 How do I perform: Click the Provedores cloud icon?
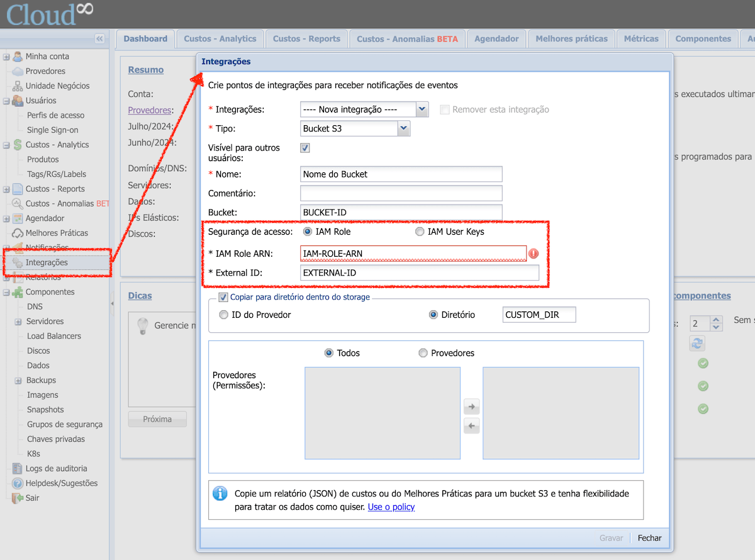(x=18, y=71)
